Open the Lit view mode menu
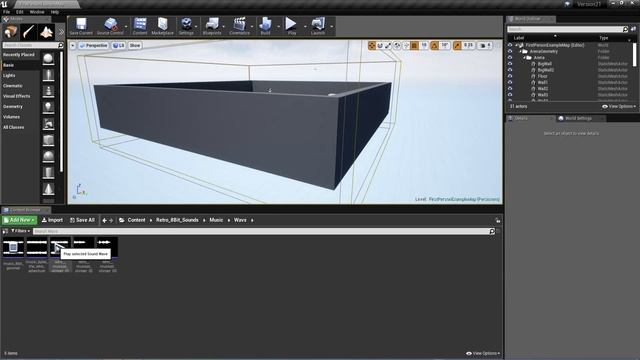The height and width of the screenshot is (360, 640). pos(118,46)
